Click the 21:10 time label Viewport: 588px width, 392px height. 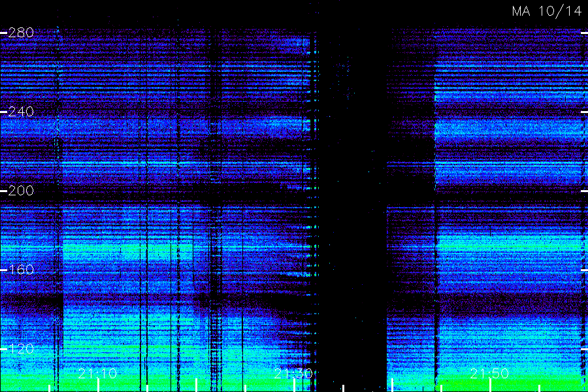(97, 373)
